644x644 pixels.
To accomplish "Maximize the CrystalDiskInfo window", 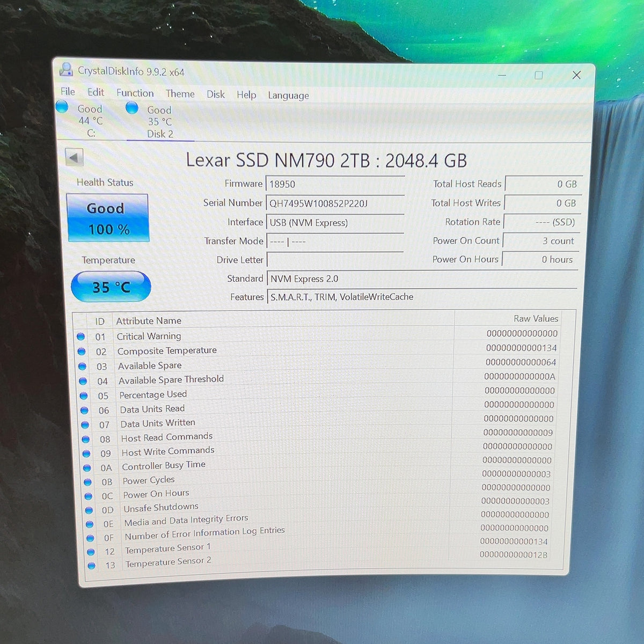I will tap(538, 75).
